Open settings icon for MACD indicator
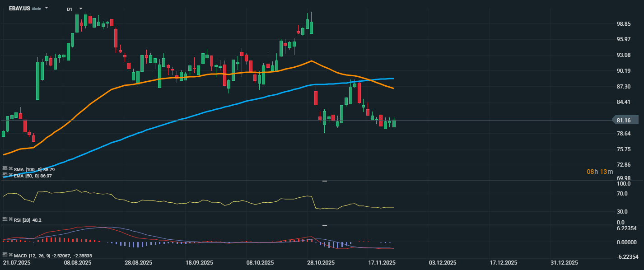The image size is (644, 270). [5, 256]
